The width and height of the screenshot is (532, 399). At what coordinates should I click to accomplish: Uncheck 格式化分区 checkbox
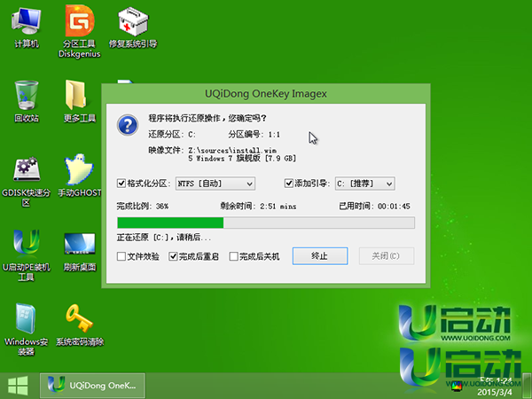pyautogui.click(x=121, y=184)
